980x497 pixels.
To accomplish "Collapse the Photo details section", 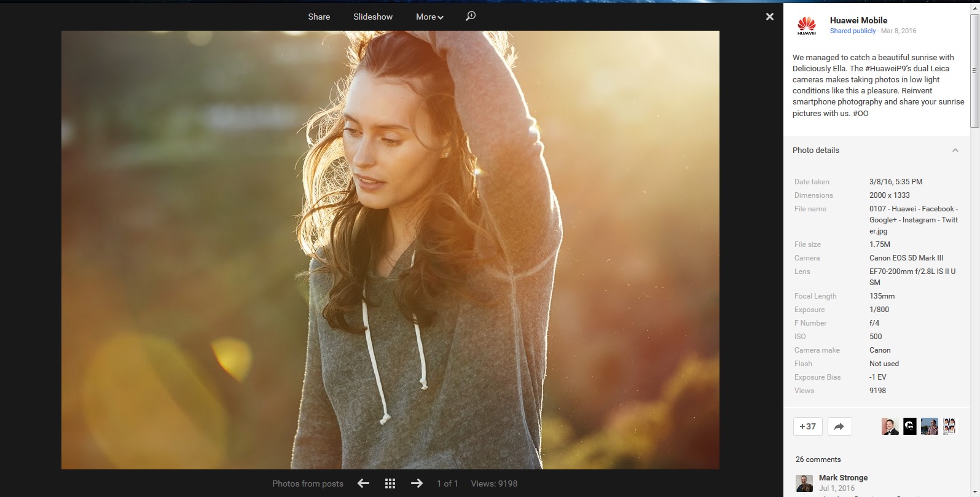I will coord(955,151).
